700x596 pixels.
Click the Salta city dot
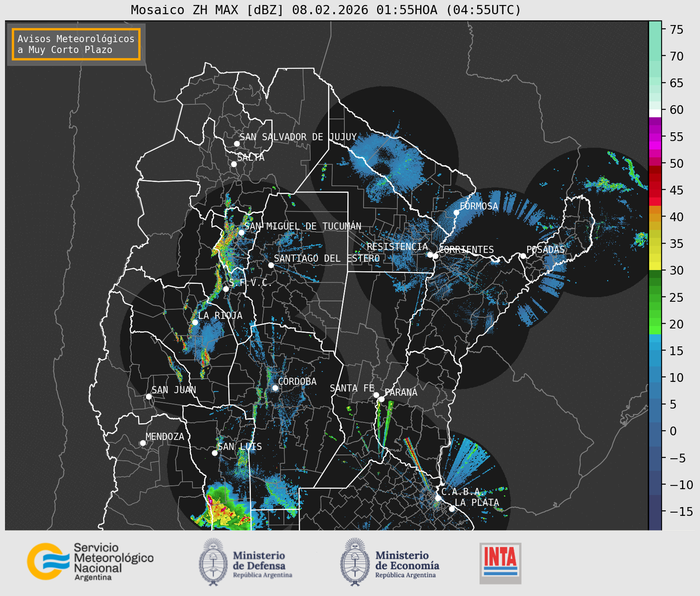tap(234, 164)
